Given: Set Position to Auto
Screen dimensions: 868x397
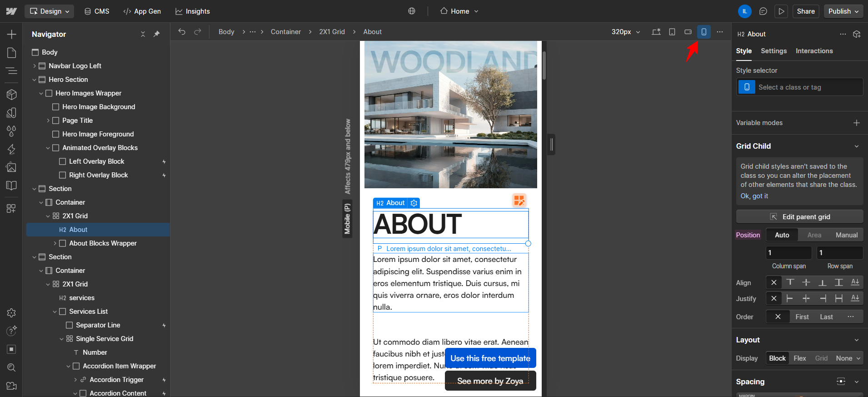Looking at the screenshot, I should pos(782,235).
